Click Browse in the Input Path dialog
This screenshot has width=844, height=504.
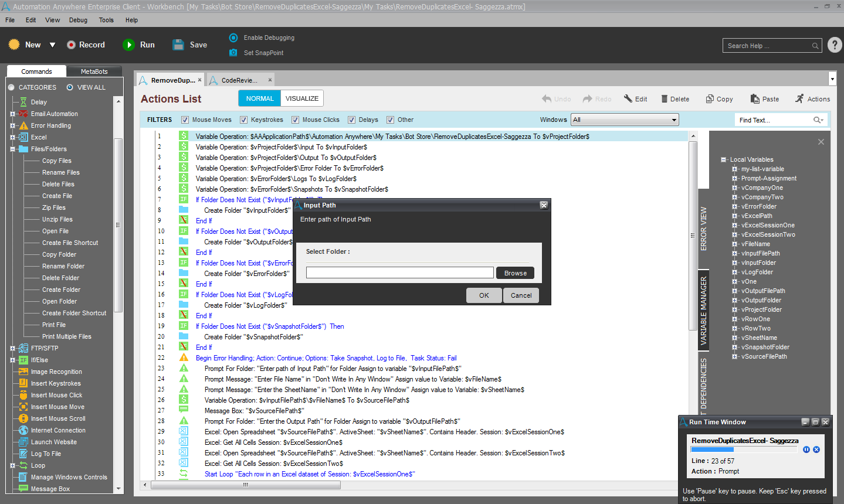[516, 273]
